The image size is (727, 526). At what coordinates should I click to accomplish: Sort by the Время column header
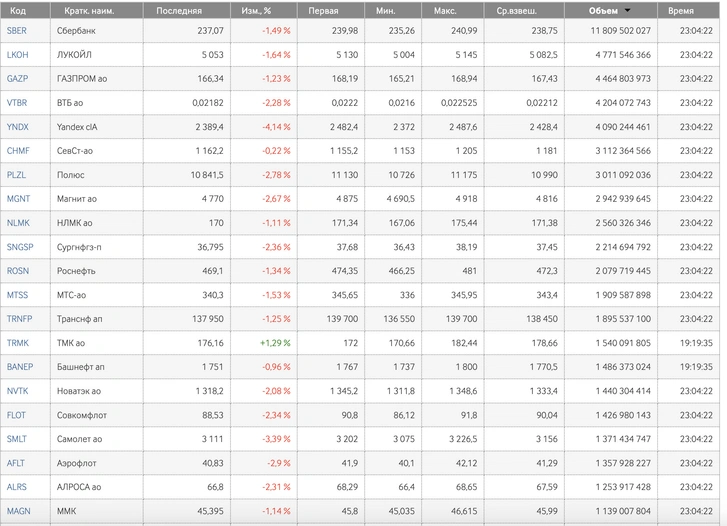[x=681, y=10]
